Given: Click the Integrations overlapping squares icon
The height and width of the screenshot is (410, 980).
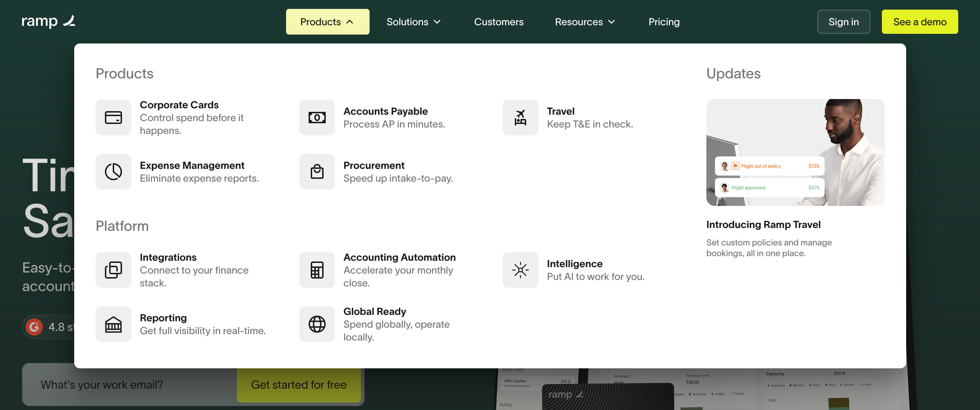Looking at the screenshot, I should [113, 270].
